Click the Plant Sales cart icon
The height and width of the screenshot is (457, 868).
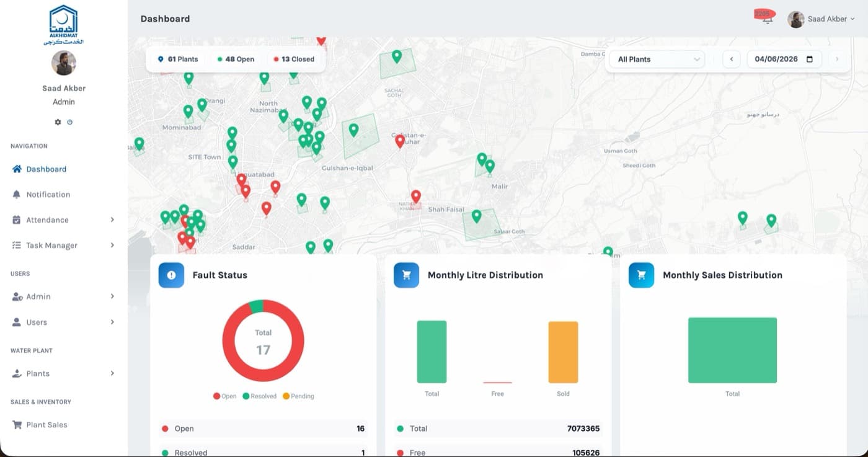pos(17,425)
